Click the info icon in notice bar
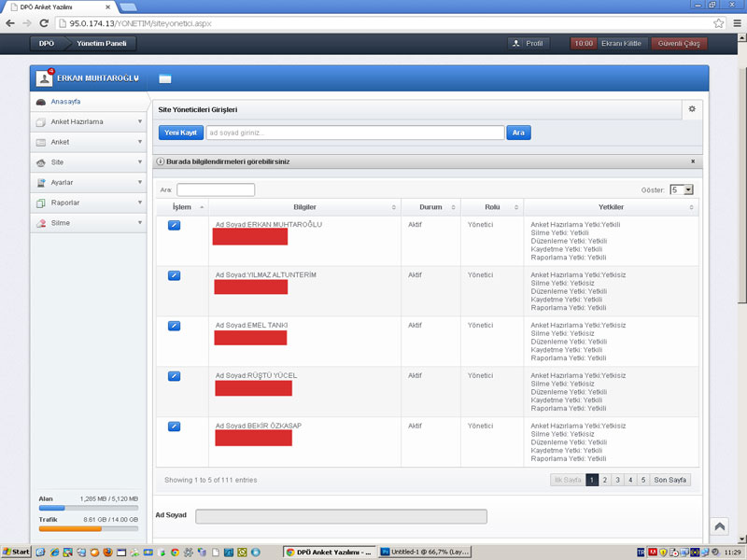 (x=161, y=161)
